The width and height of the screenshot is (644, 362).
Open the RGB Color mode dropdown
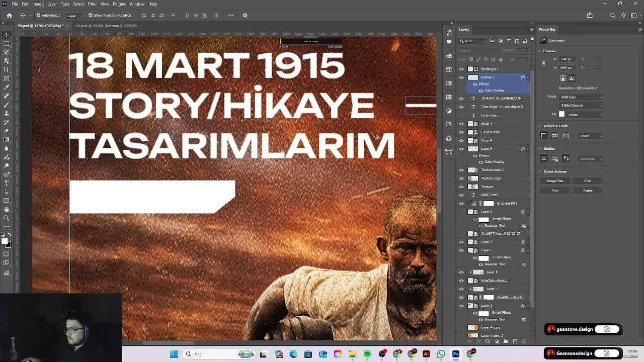581,97
